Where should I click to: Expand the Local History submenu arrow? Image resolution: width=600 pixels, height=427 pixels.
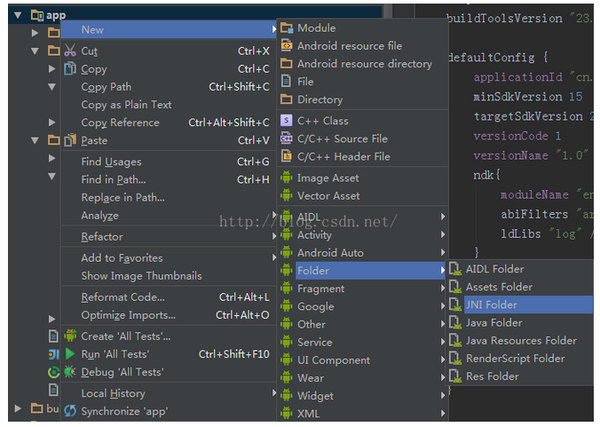click(x=274, y=393)
